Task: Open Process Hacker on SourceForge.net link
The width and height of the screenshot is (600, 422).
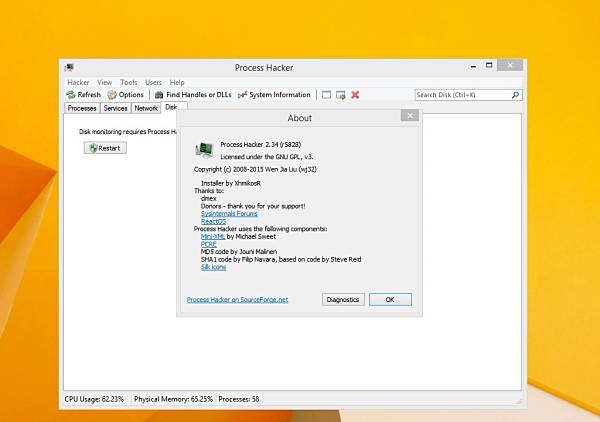Action: tap(237, 300)
